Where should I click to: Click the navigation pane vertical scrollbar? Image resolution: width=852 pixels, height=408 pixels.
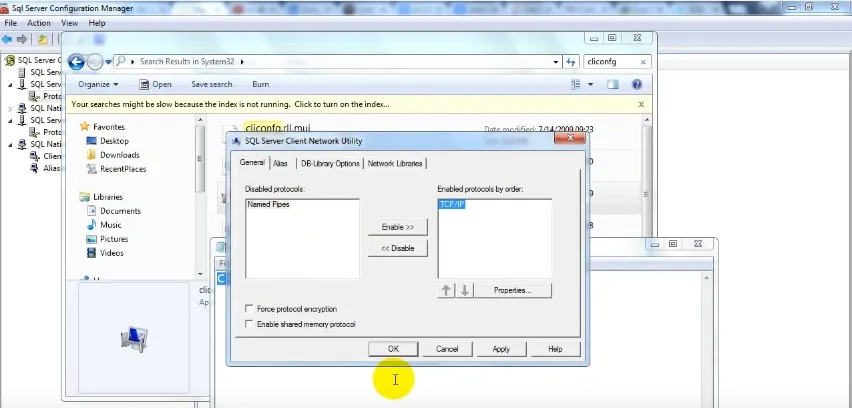(200, 196)
